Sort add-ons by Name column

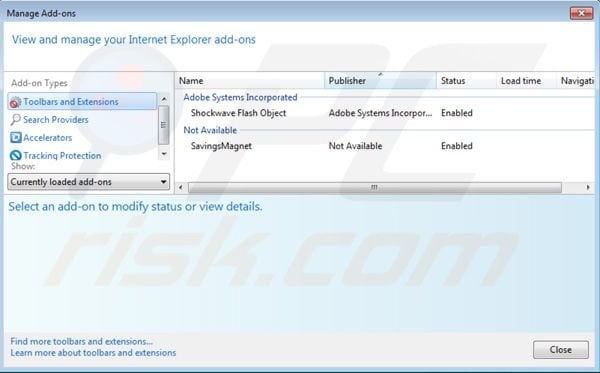250,81
